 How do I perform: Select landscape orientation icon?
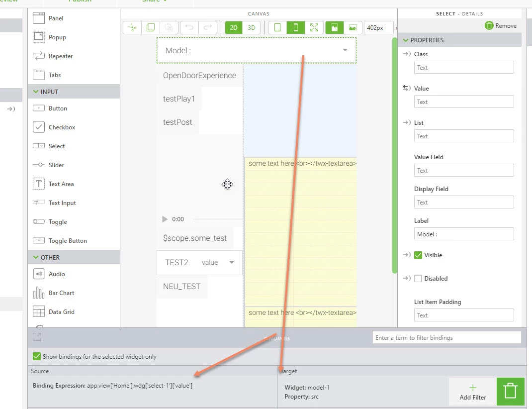pyautogui.click(x=353, y=27)
